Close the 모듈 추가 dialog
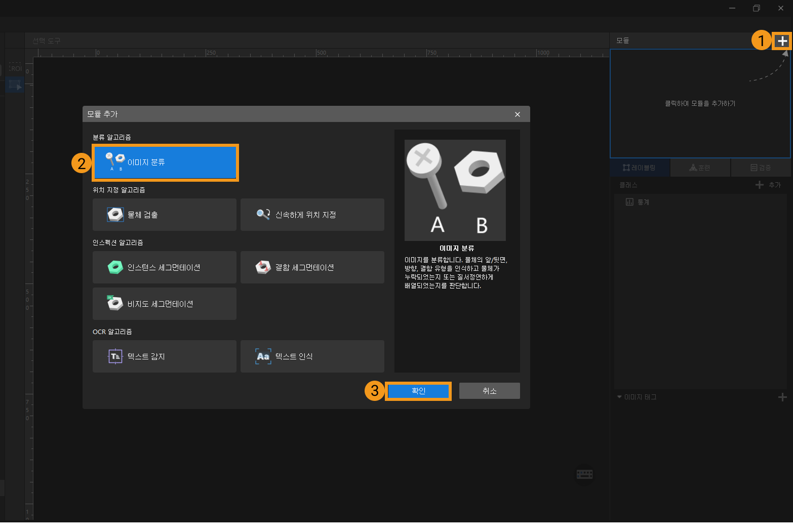793x532 pixels. pos(517,114)
